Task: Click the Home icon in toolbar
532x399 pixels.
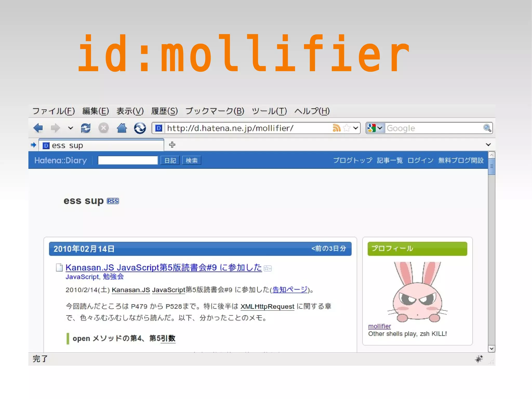Action: coord(122,128)
